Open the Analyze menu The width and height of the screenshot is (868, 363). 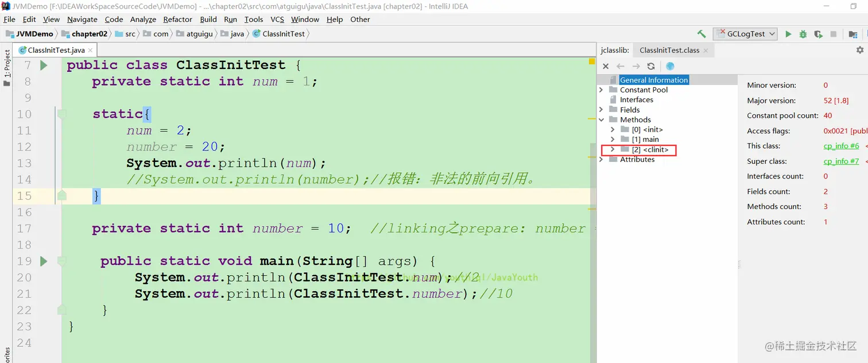point(143,19)
